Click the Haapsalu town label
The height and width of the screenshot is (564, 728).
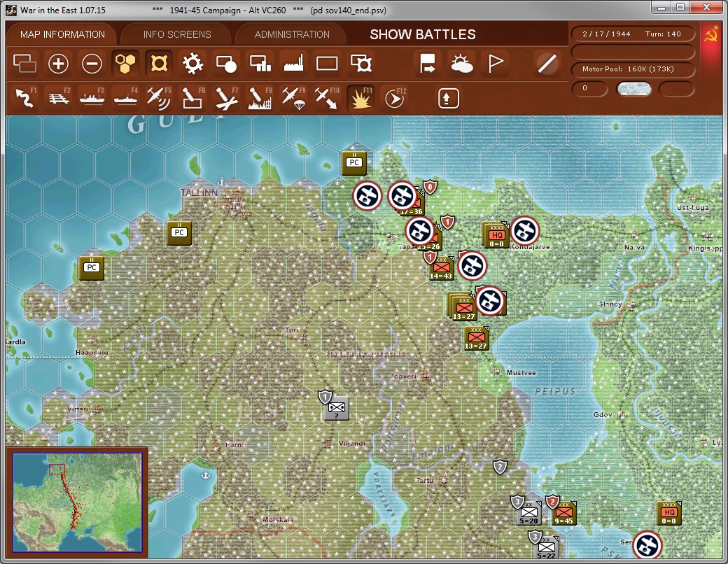point(92,353)
